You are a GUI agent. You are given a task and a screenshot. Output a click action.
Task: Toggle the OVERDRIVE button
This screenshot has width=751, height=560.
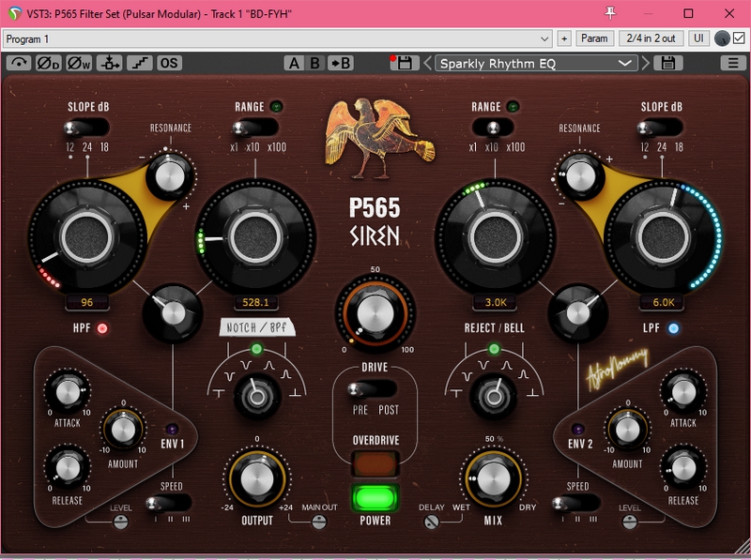click(x=375, y=463)
